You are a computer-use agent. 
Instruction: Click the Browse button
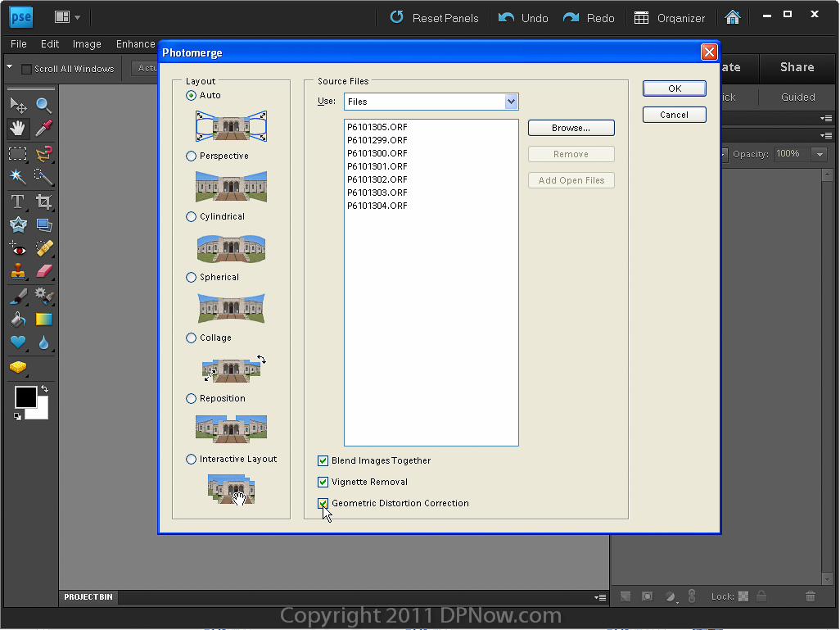[x=571, y=128]
